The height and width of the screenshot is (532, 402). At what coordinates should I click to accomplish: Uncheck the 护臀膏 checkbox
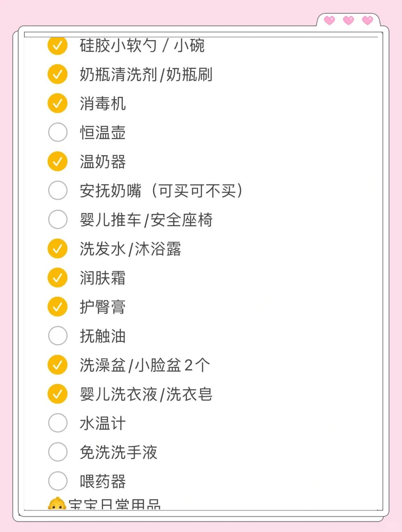click(x=57, y=307)
